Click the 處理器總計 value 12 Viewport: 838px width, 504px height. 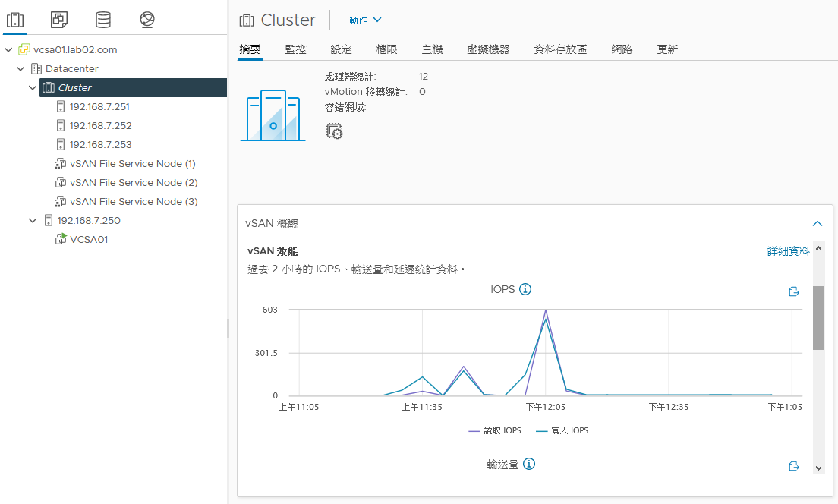coord(424,77)
